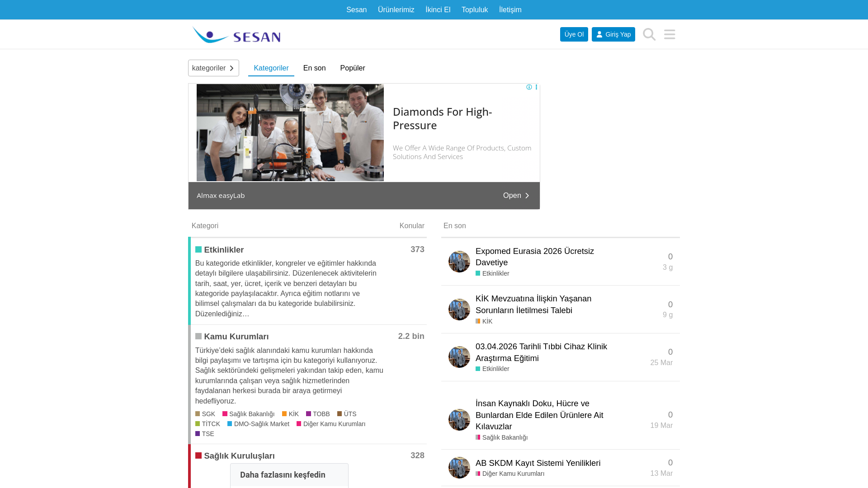Open the hamburger menu icon
The width and height of the screenshot is (868, 488).
tap(670, 34)
